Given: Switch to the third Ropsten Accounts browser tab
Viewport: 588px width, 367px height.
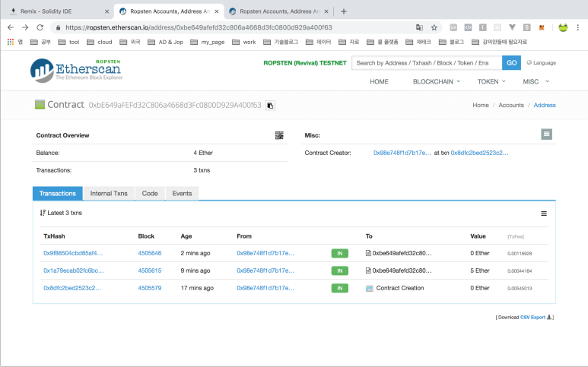Looking at the screenshot, I should (x=278, y=11).
